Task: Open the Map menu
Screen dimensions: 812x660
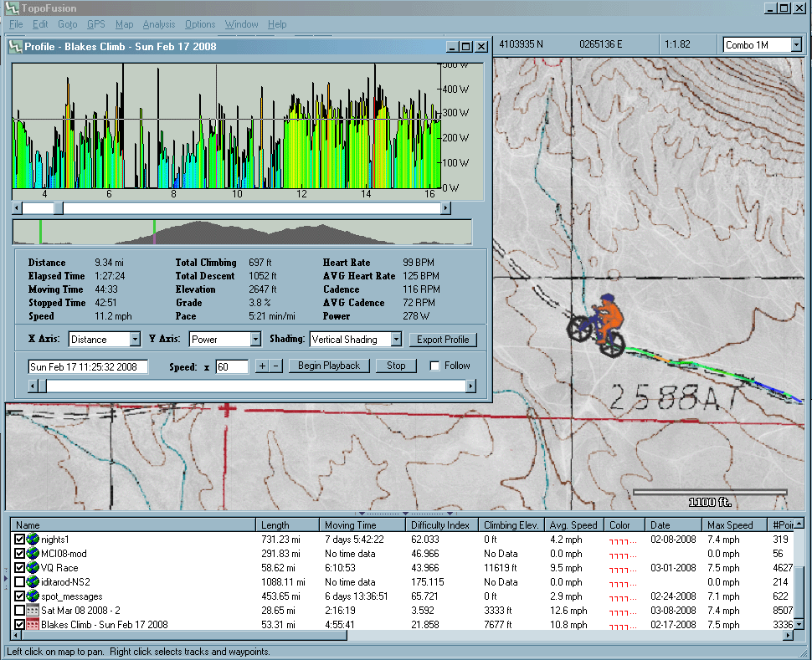Action: pyautogui.click(x=124, y=24)
